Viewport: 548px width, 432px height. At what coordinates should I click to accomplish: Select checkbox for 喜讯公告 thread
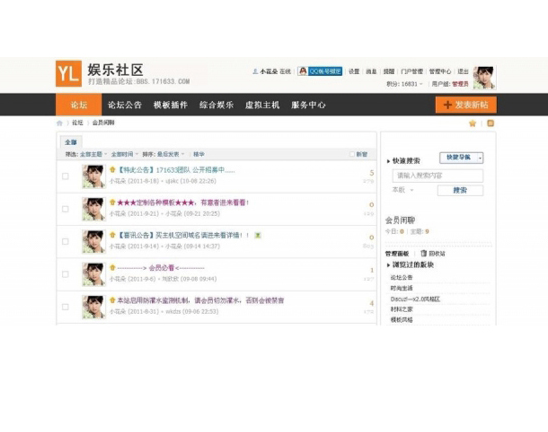click(x=65, y=242)
